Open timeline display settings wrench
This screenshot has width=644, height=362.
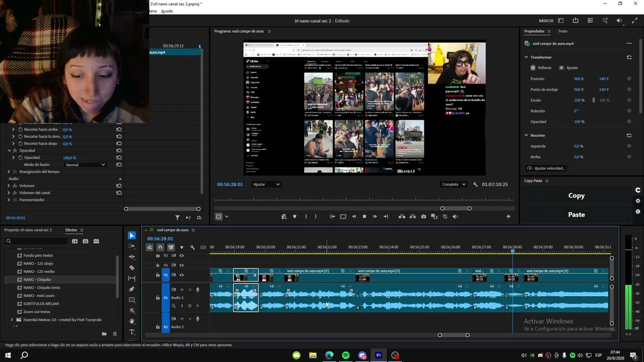coord(192,247)
